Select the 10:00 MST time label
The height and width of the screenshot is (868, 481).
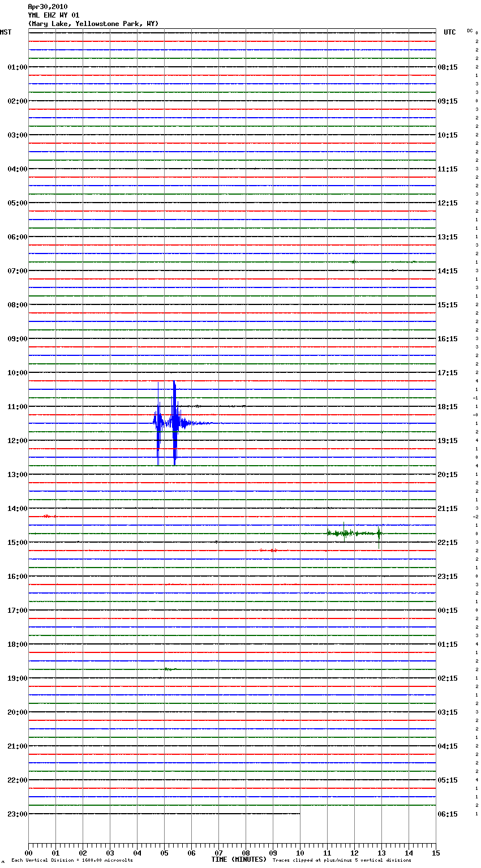pyautogui.click(x=17, y=373)
